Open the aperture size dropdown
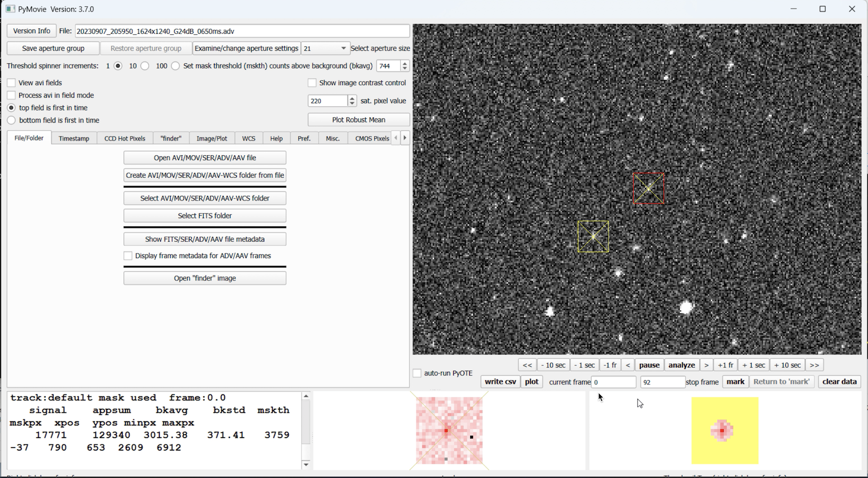The height and width of the screenshot is (478, 868). pos(325,49)
